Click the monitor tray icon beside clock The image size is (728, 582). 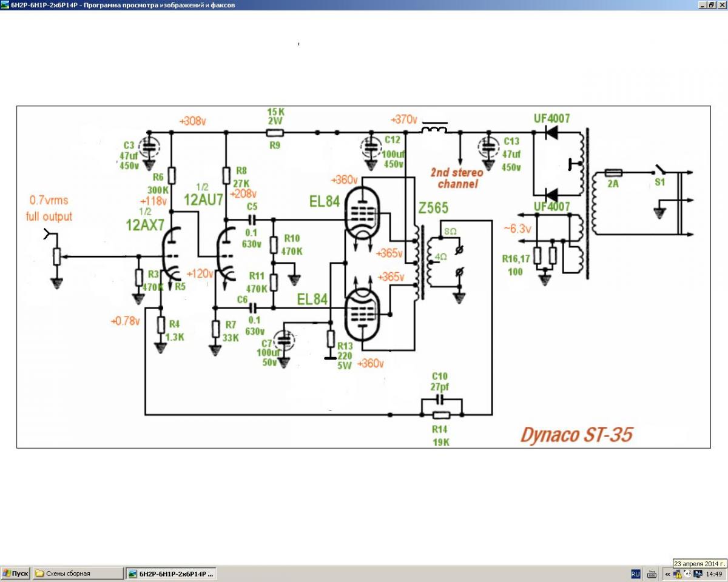pyautogui.click(x=698, y=574)
